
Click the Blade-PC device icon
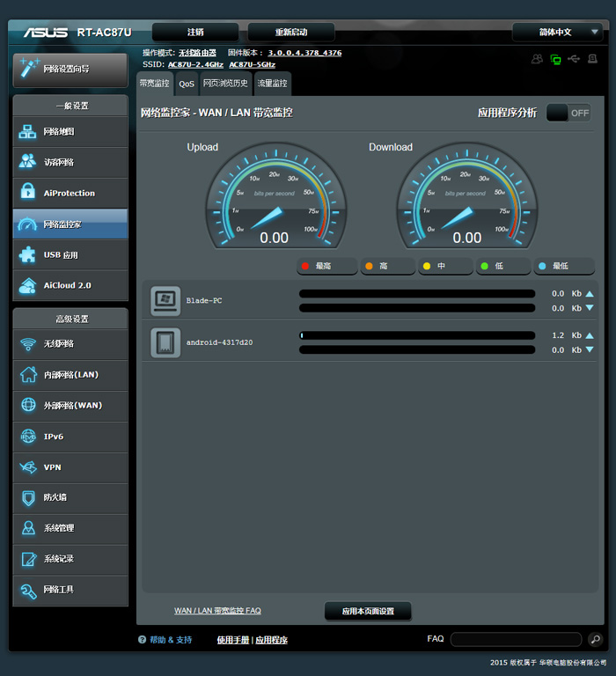[x=165, y=300]
